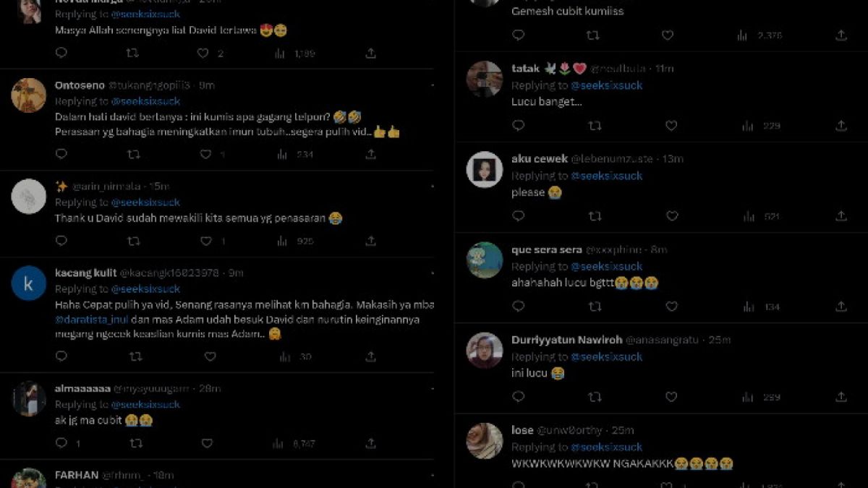Open Ontoseno's profile picture

[29, 95]
